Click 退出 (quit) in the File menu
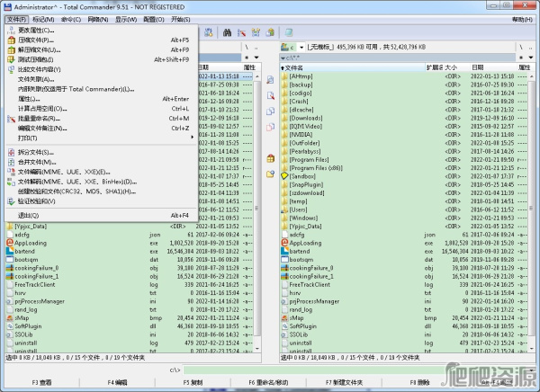 (x=29, y=216)
